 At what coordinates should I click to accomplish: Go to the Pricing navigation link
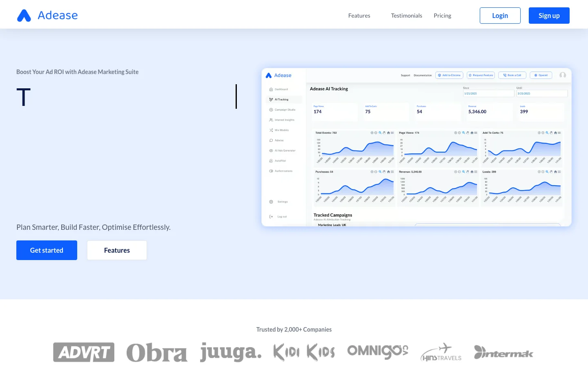pos(443,16)
